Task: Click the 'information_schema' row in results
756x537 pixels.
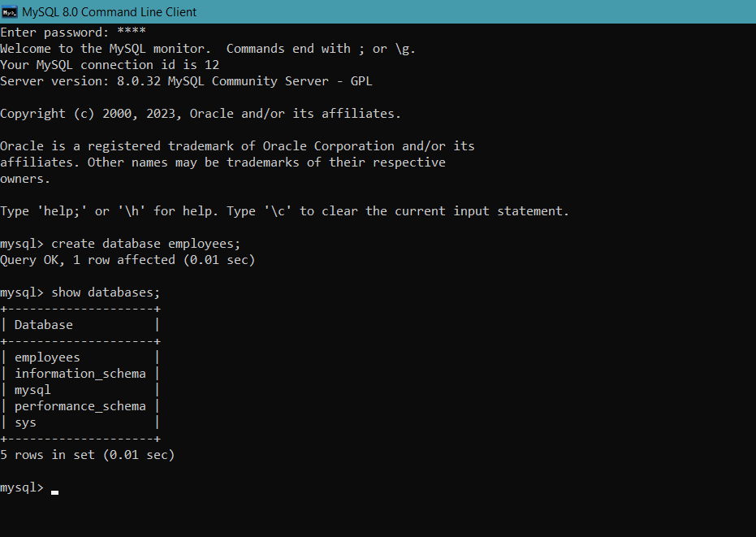Action: pyautogui.click(x=80, y=374)
